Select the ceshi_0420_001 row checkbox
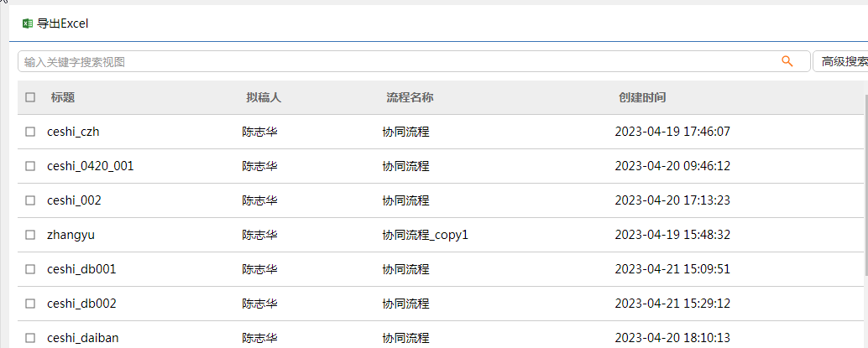Viewport: 868px width, 348px height. 30,166
